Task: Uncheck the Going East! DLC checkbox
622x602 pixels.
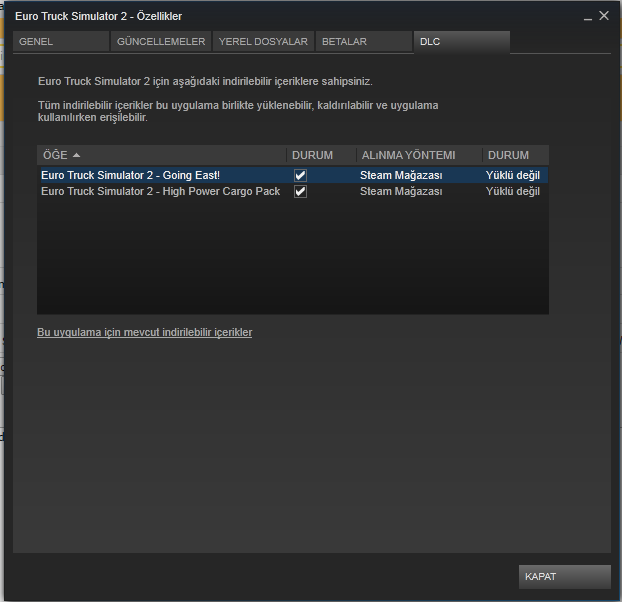Action: tap(300, 175)
